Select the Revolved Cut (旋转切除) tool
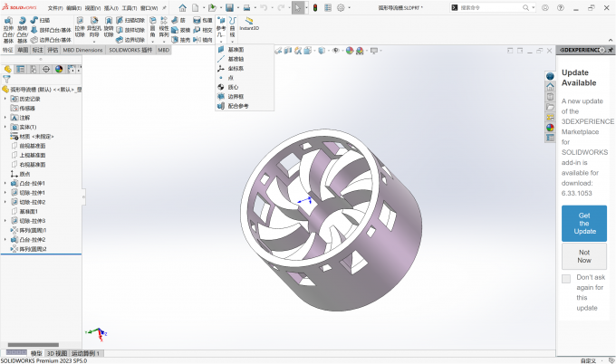Screen dimensions: 616x364 click(x=109, y=27)
